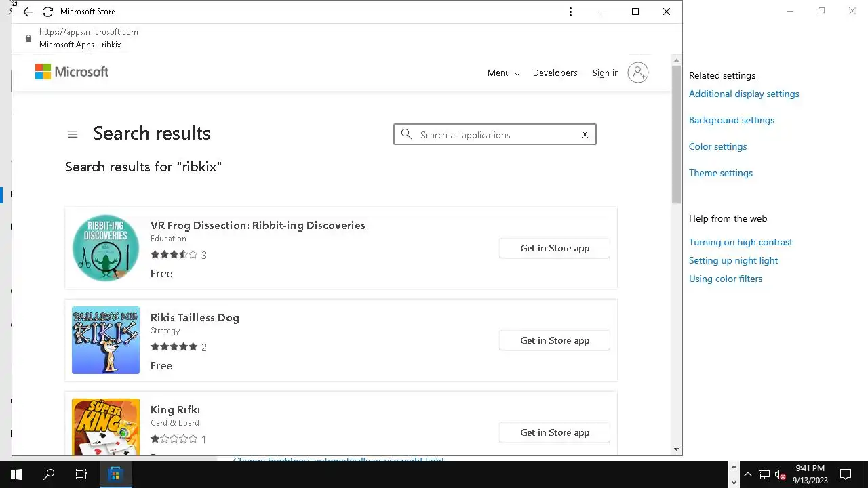
Task: Open the Windows Start menu
Action: click(x=16, y=474)
